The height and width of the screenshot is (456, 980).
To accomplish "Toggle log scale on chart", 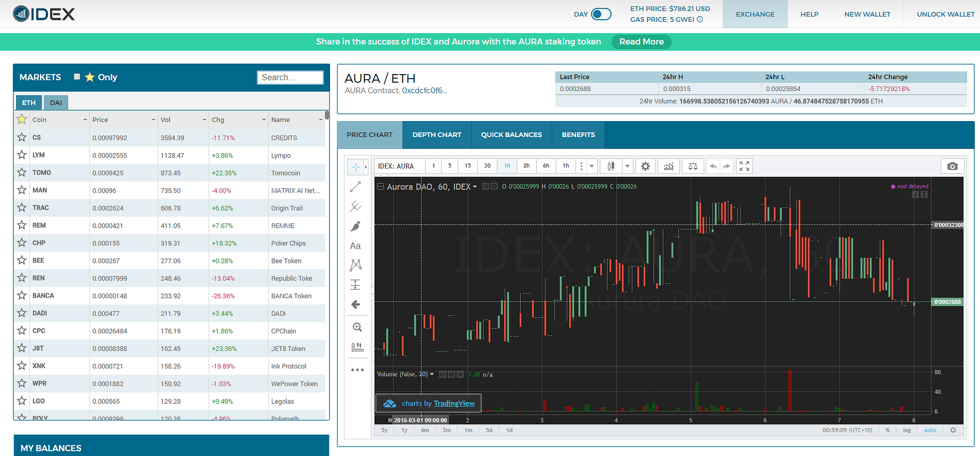I will [907, 430].
